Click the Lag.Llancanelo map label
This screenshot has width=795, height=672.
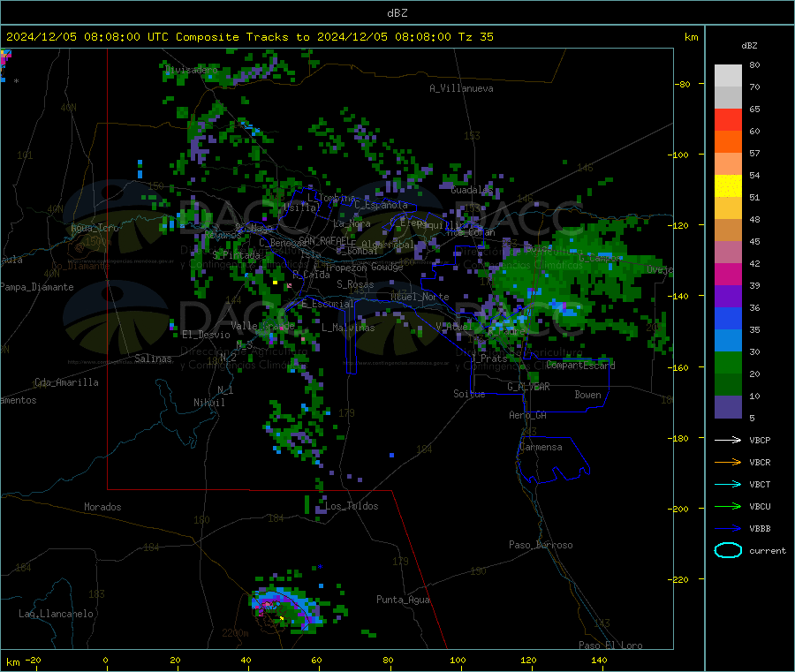pyautogui.click(x=56, y=615)
